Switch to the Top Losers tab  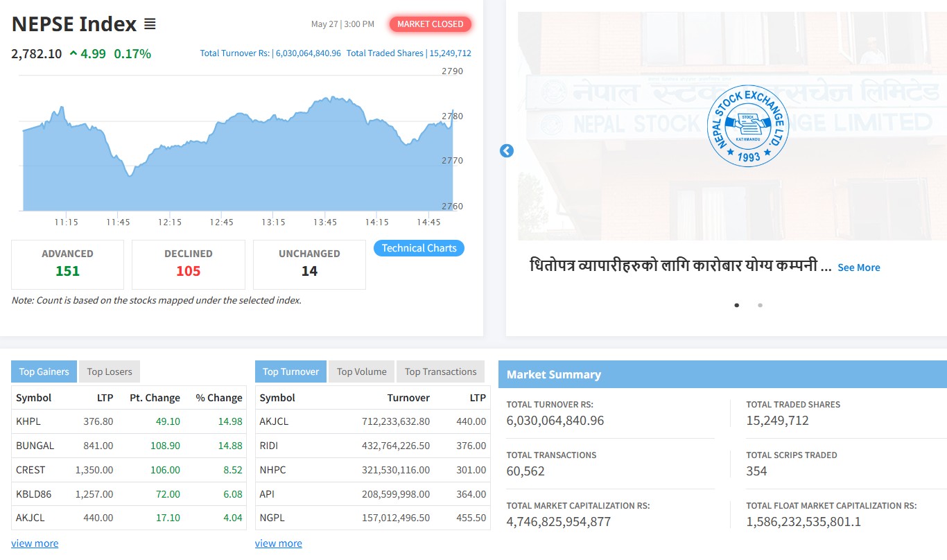click(110, 371)
